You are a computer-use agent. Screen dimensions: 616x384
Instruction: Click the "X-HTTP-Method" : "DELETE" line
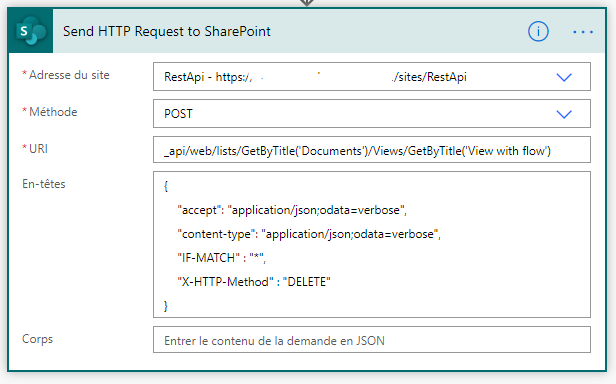pyautogui.click(x=254, y=282)
